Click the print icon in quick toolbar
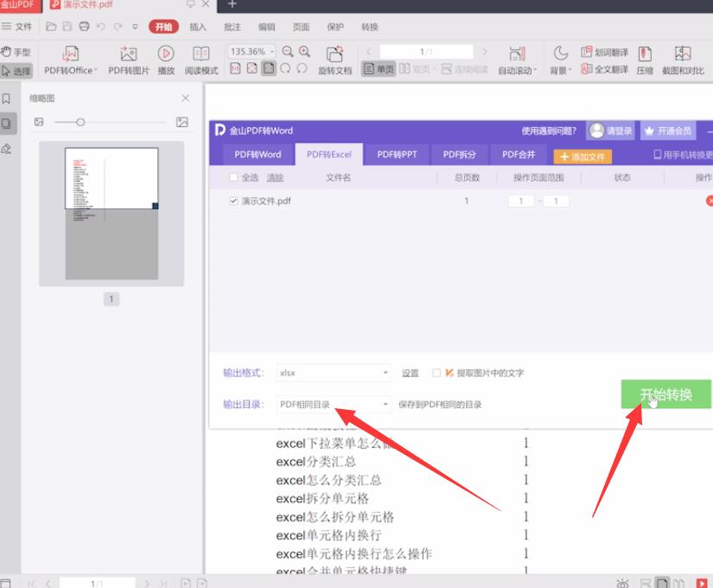713x588 pixels. point(84,27)
